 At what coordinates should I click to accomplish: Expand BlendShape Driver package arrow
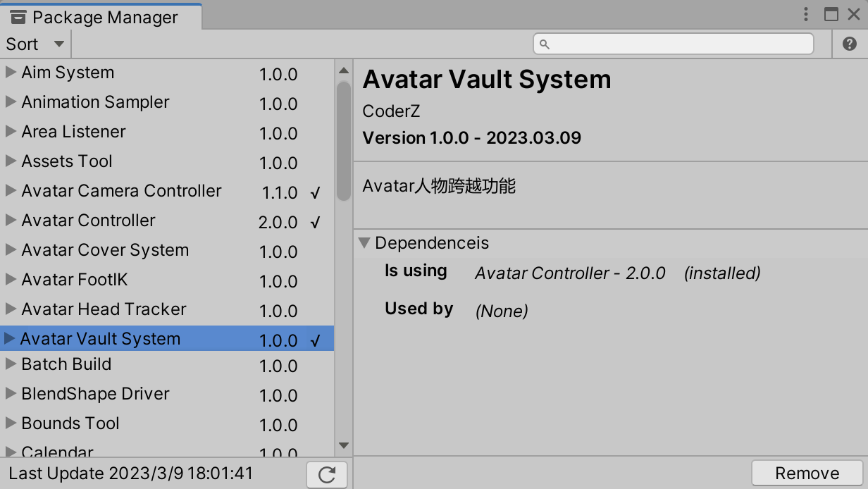pyautogui.click(x=11, y=393)
